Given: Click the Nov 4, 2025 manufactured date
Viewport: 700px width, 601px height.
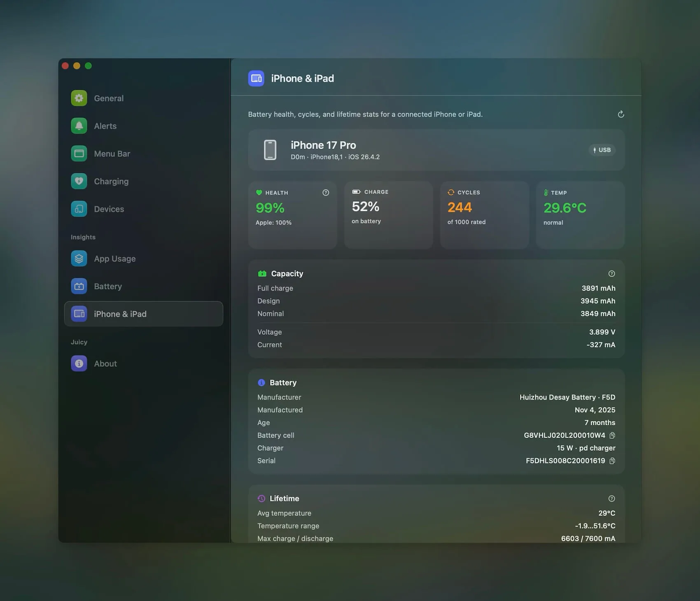Looking at the screenshot, I should 595,410.
